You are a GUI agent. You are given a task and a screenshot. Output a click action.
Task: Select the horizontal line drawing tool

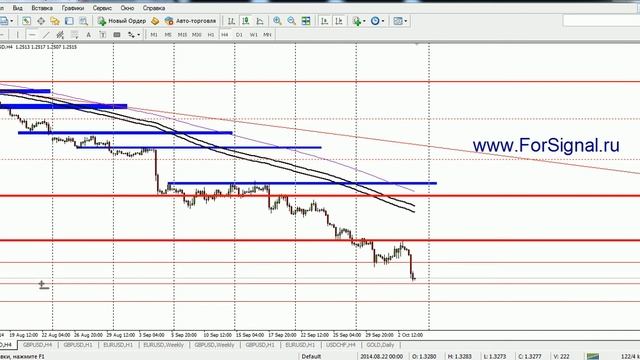click(32, 35)
